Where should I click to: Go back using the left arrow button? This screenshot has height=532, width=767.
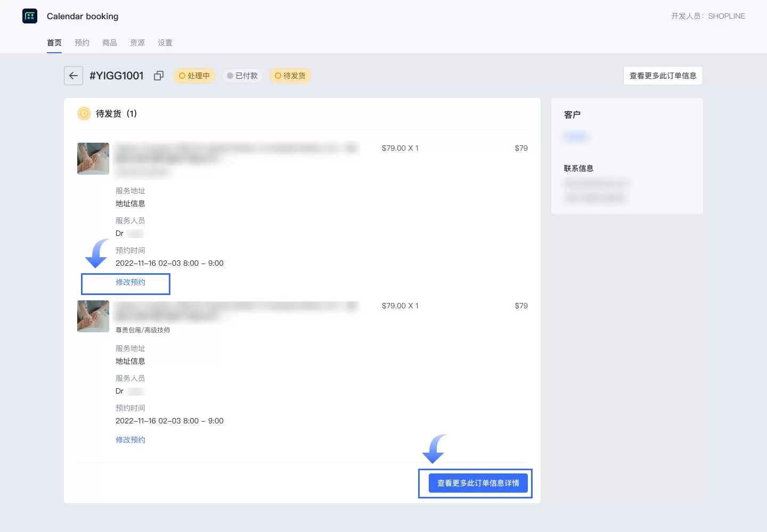coord(74,76)
